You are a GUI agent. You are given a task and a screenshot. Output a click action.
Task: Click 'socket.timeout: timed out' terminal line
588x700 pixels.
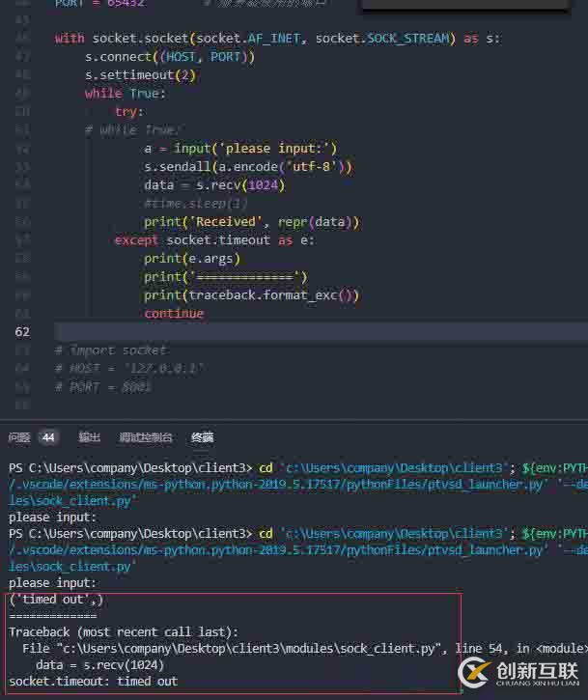94,682
